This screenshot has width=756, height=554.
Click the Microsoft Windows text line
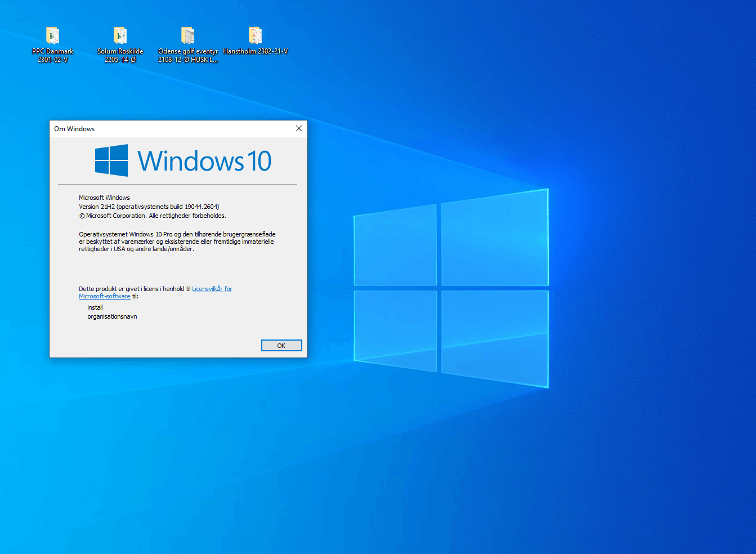(x=104, y=198)
